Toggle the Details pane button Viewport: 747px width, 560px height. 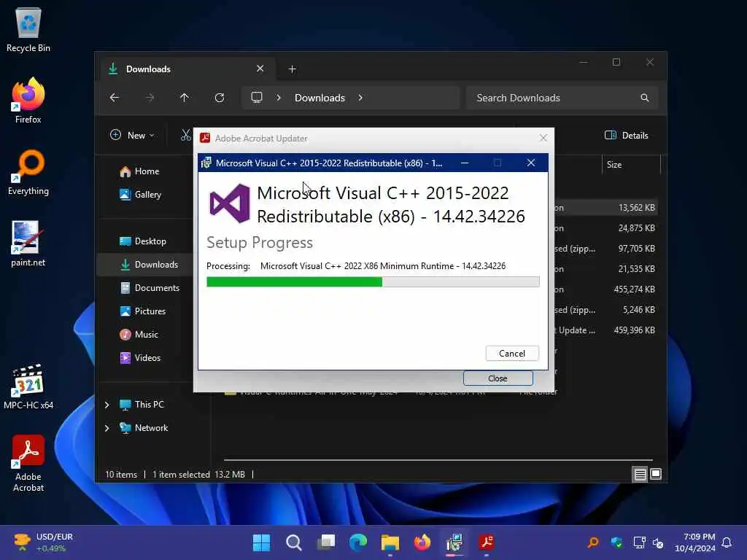(x=626, y=135)
